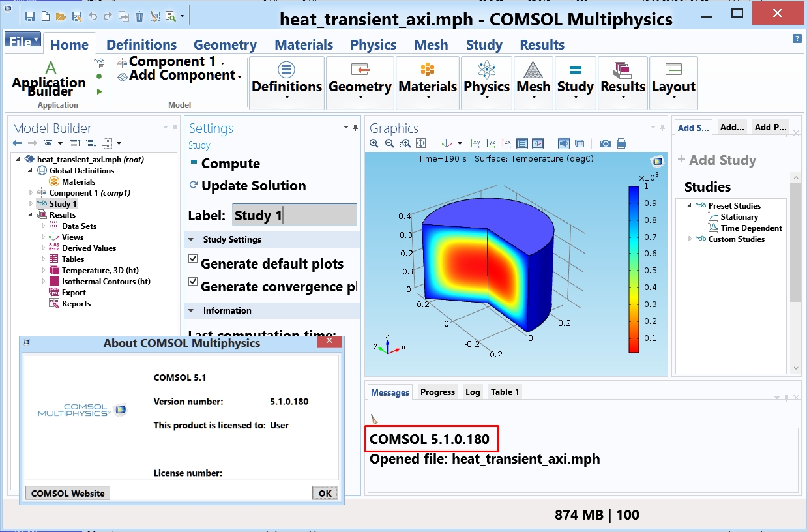Image resolution: width=807 pixels, height=532 pixels.
Task: Open a file using the folder icon
Action: [61, 16]
